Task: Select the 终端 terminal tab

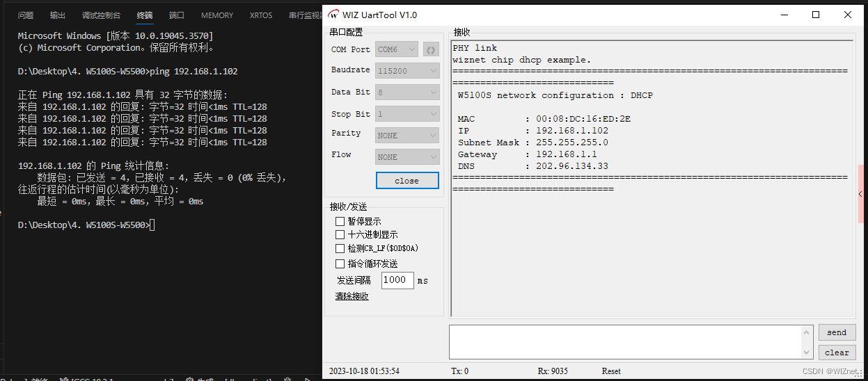Action: (x=145, y=15)
